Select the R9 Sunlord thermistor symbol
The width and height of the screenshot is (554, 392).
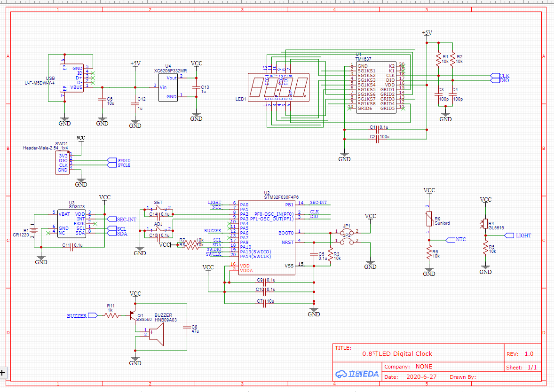(x=429, y=219)
